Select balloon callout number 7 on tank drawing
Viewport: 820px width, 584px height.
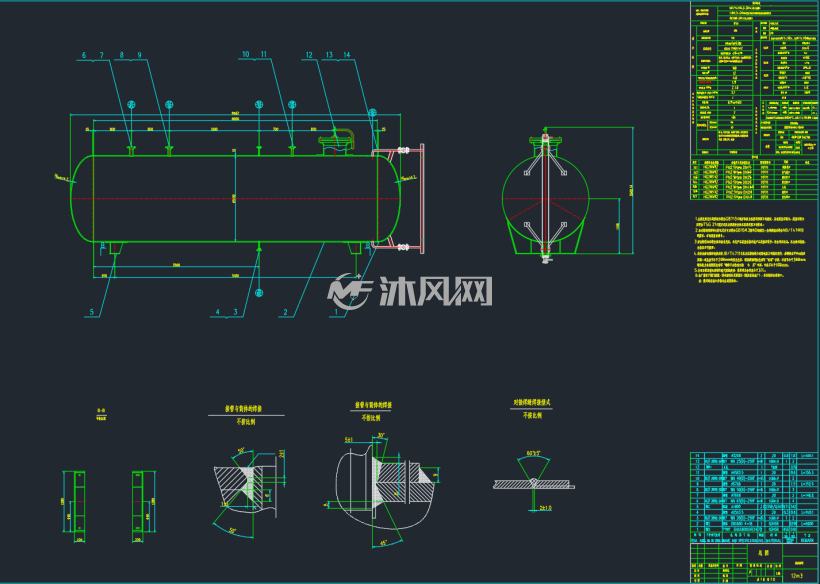click(x=101, y=55)
